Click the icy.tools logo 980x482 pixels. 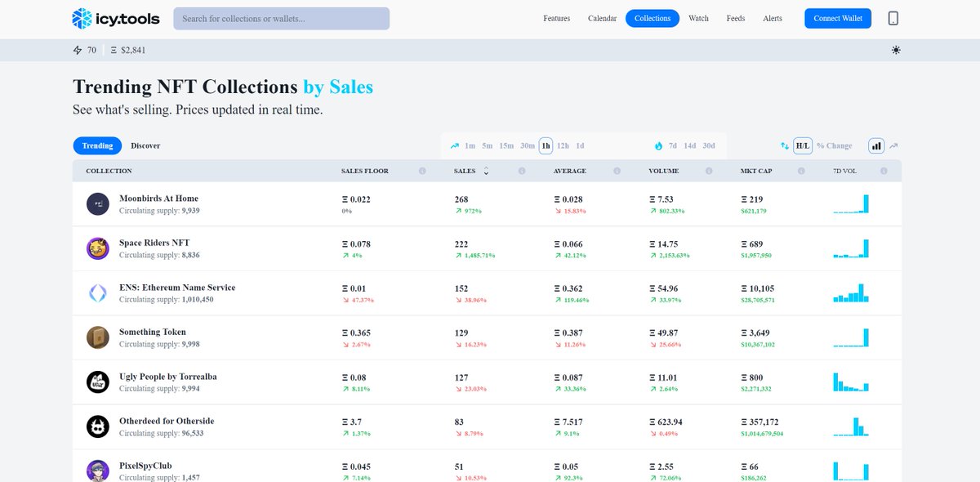114,17
